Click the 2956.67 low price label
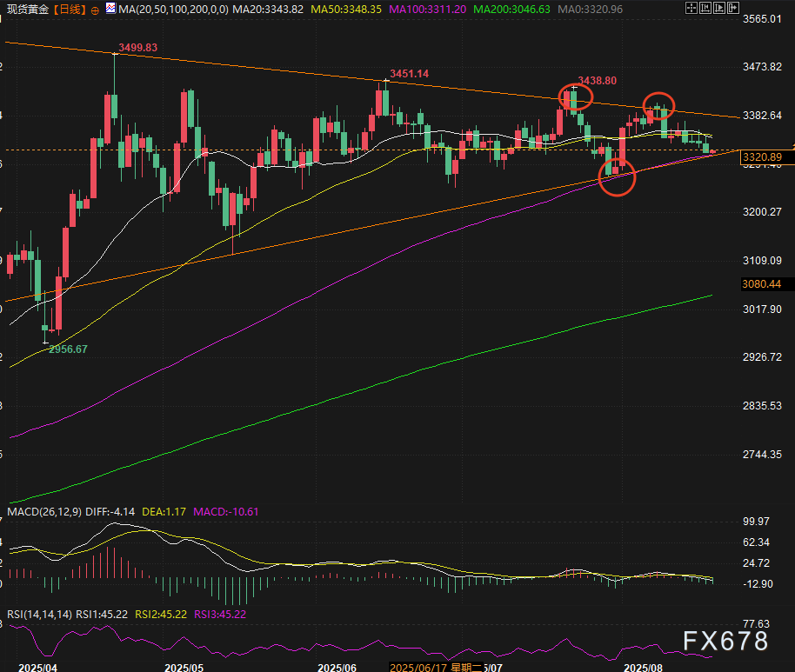 67,349
